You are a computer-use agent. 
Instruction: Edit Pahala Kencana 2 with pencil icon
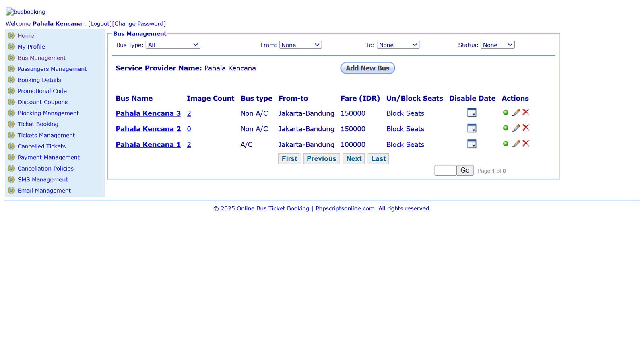pos(516,128)
